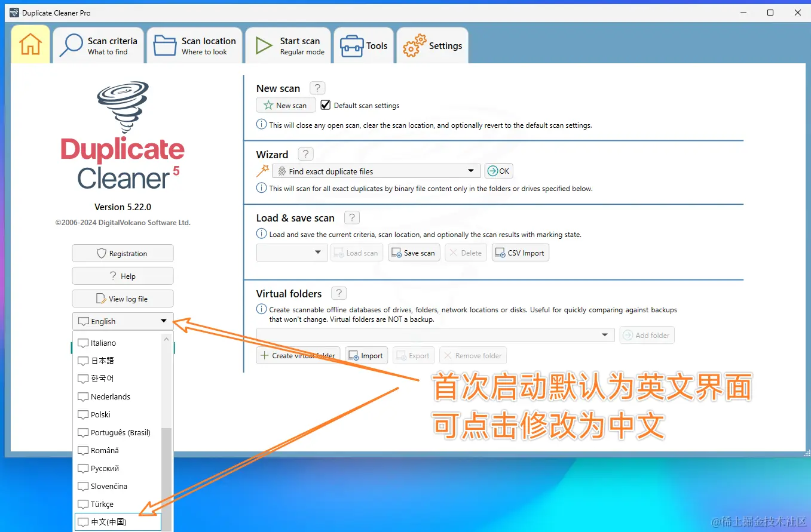
Task: Confirm wizard with OK button
Action: coord(498,171)
